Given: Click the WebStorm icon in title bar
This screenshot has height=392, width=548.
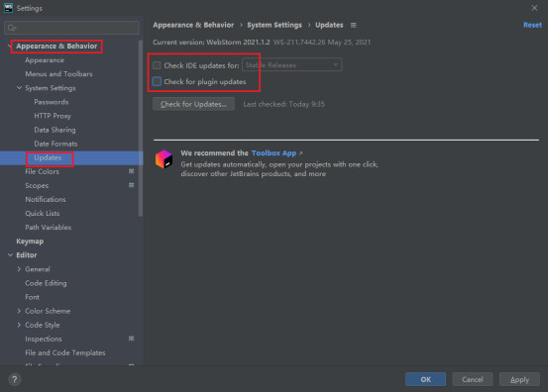Looking at the screenshot, I should pos(8,8).
